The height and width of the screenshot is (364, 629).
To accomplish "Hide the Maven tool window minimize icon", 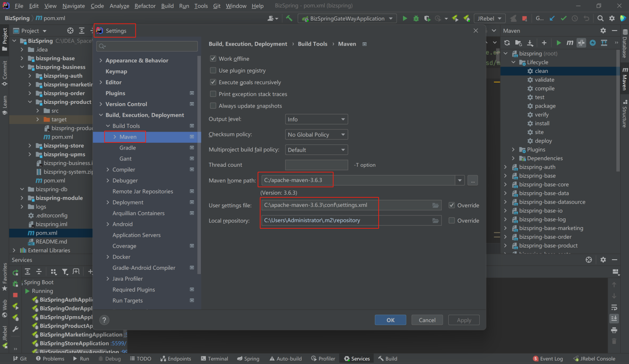I will (x=614, y=31).
